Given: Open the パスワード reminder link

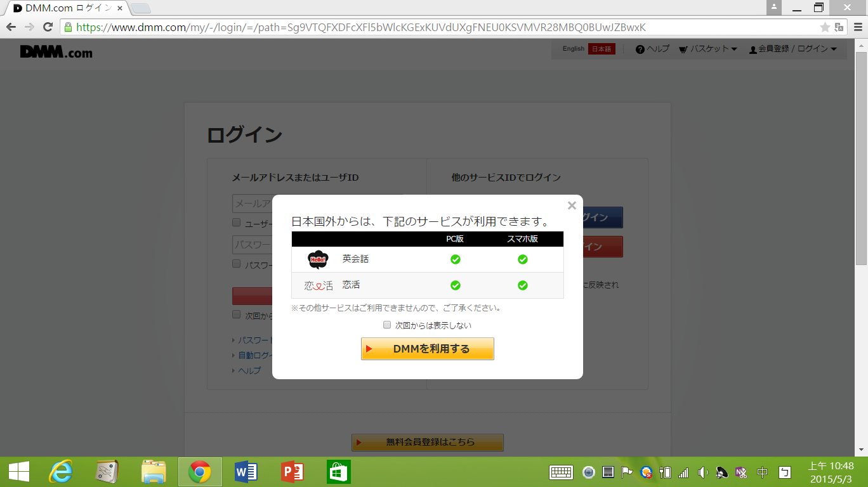Looking at the screenshot, I should (255, 340).
